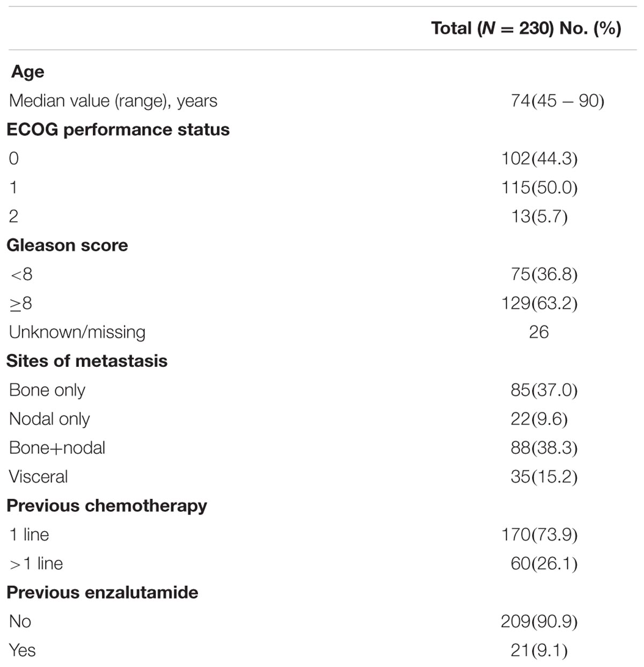Screen dimensions: 644x667
Task: Click the 115(50.0) value
Action: [x=539, y=187]
